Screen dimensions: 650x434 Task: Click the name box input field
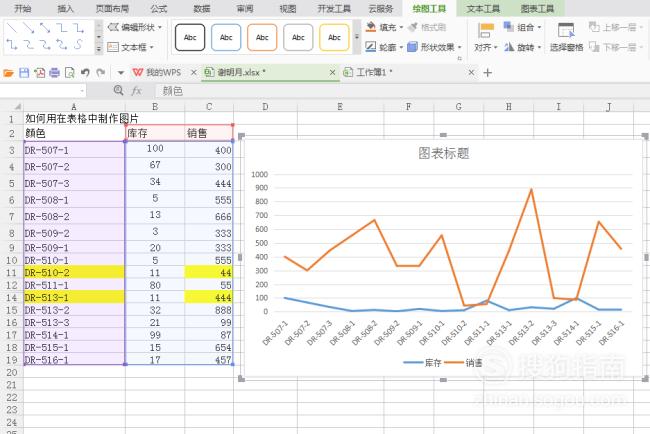(42, 90)
